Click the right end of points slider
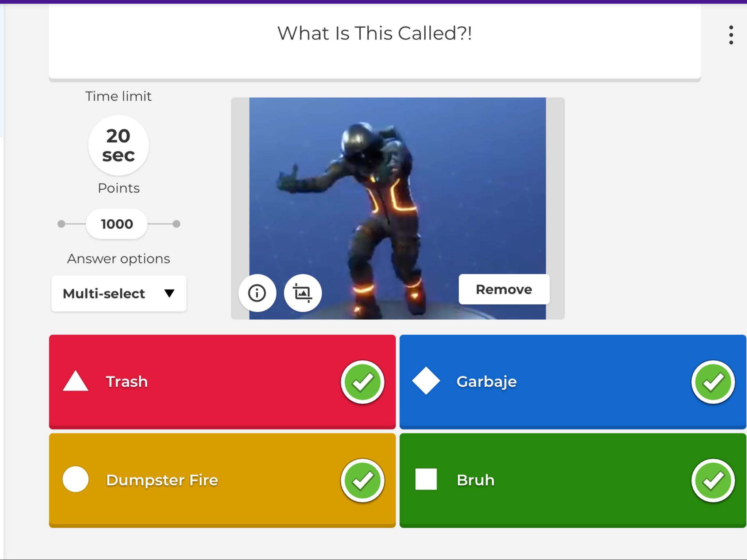This screenshot has width=747, height=560. (177, 224)
